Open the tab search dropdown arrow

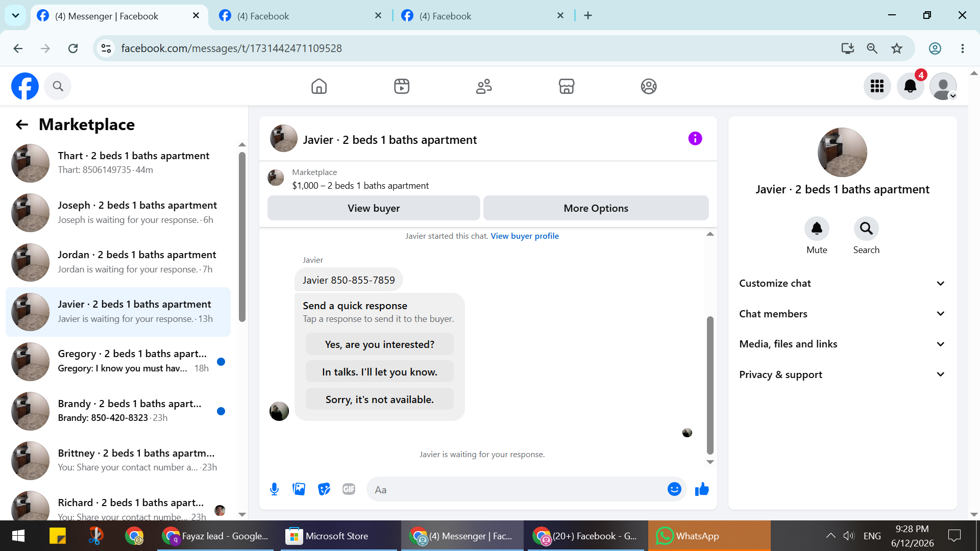[x=15, y=16]
